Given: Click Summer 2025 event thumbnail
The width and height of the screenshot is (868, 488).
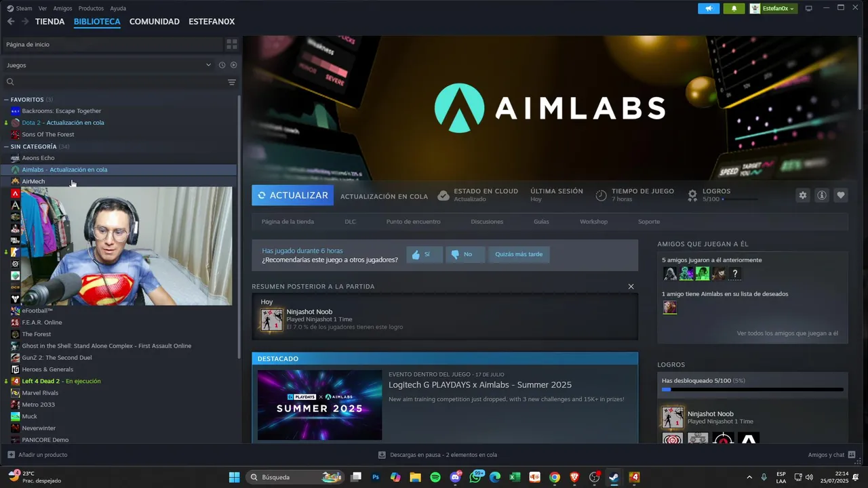Looking at the screenshot, I should [319, 405].
